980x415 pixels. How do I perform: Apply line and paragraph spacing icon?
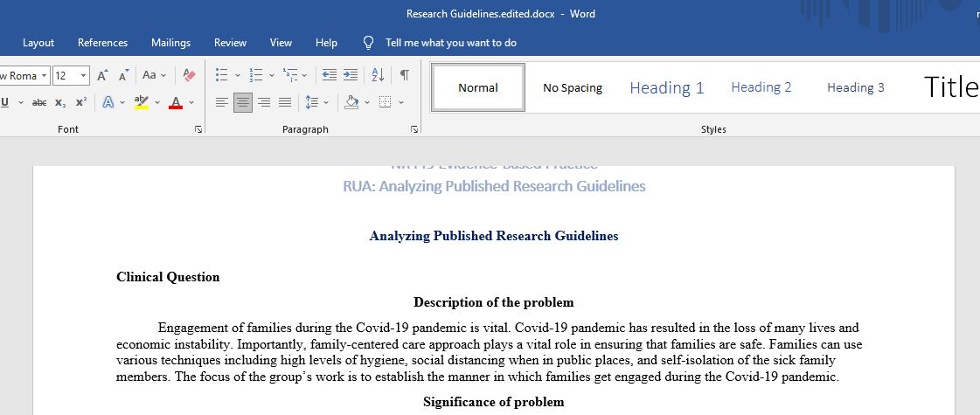312,102
